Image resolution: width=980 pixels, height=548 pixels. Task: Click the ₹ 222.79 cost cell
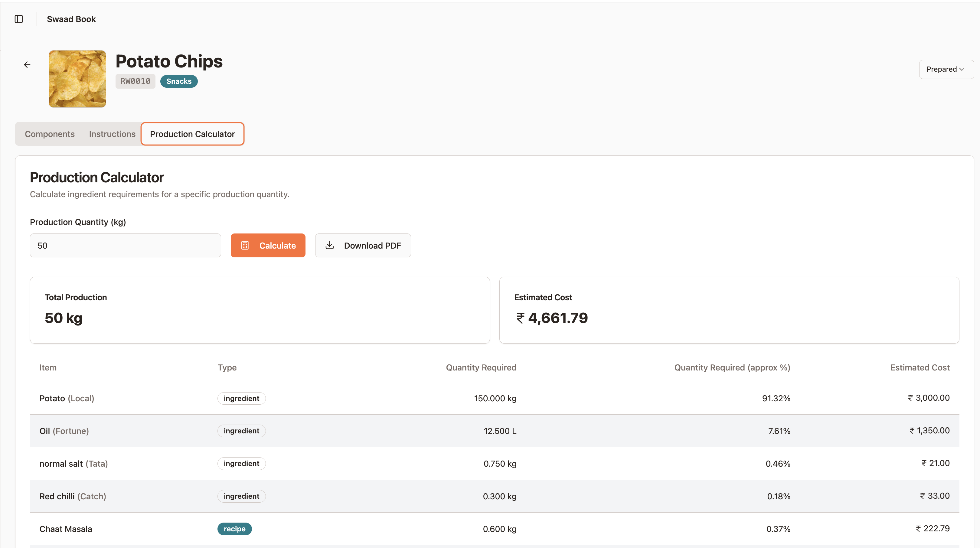pyautogui.click(x=933, y=529)
